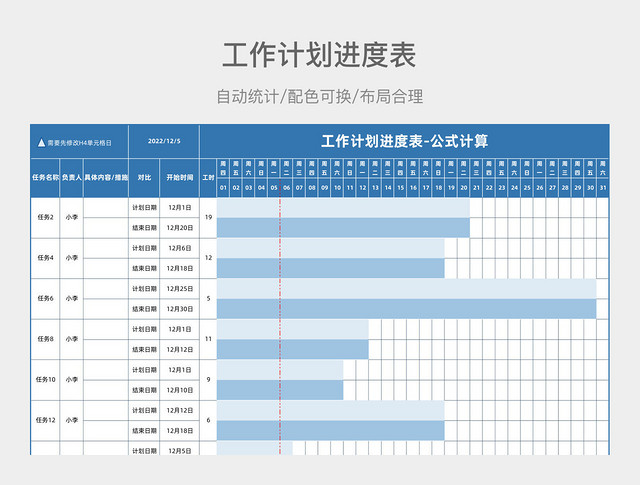Click the 任务8 task name cell
640x485 pixels.
pyautogui.click(x=45, y=339)
